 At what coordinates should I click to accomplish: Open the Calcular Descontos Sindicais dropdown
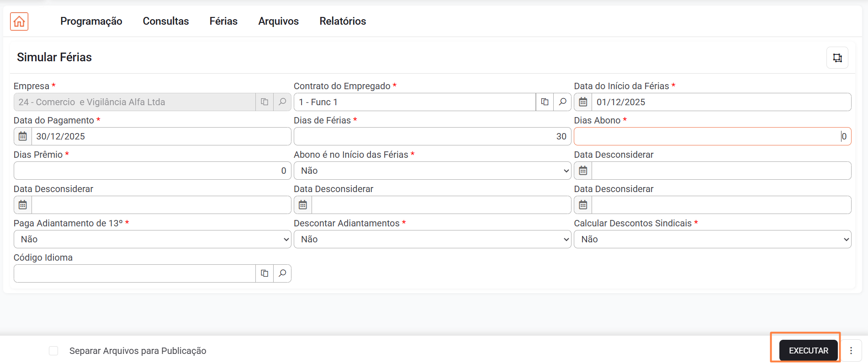[x=712, y=239]
